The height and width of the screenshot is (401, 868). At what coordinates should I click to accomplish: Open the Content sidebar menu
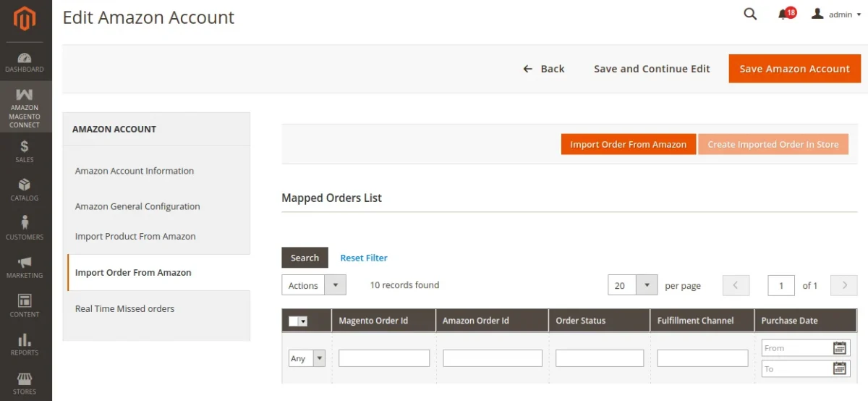(25, 305)
